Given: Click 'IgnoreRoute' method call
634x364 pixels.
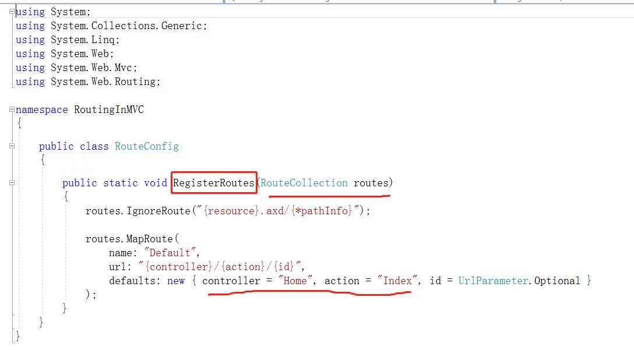Looking at the screenshot, I should [158, 211].
